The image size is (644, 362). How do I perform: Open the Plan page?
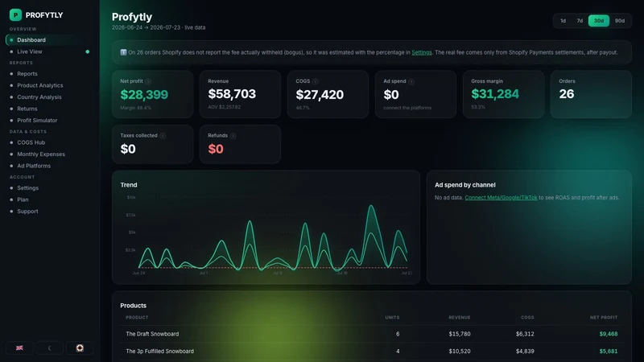click(49, 200)
